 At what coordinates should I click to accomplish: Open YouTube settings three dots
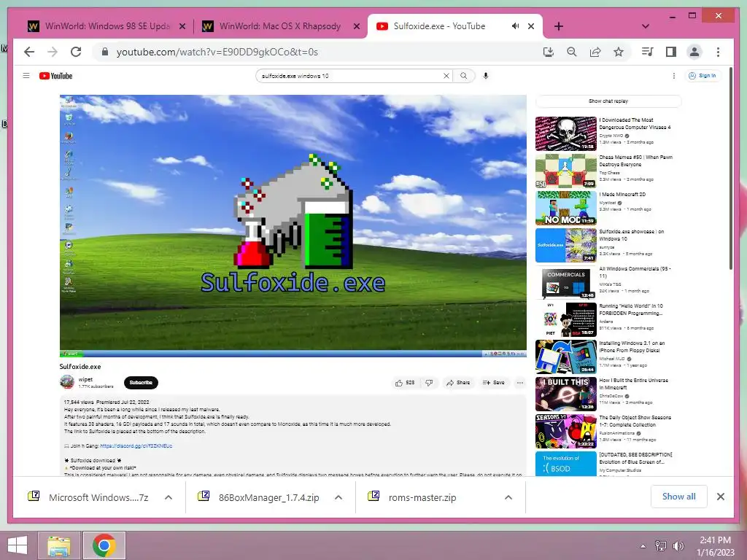pos(673,76)
